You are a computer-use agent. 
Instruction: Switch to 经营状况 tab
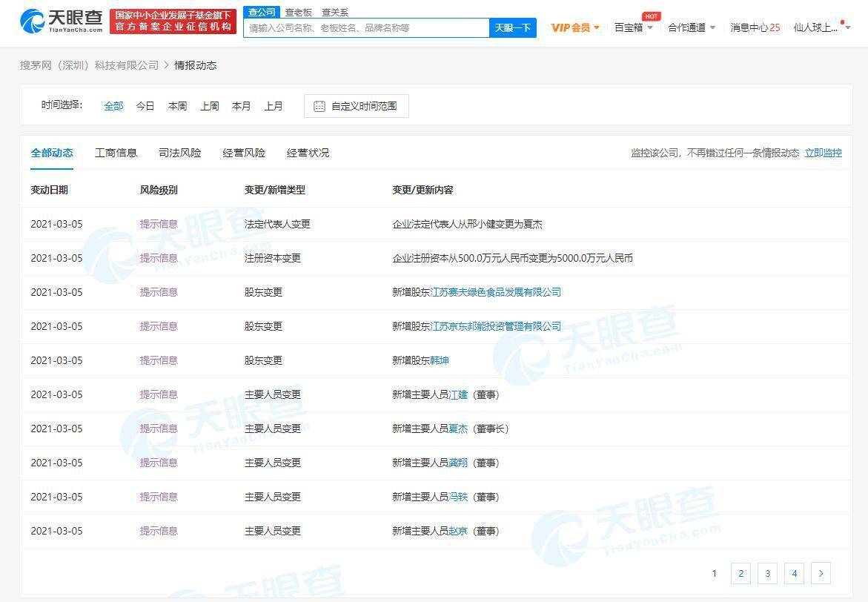[308, 153]
